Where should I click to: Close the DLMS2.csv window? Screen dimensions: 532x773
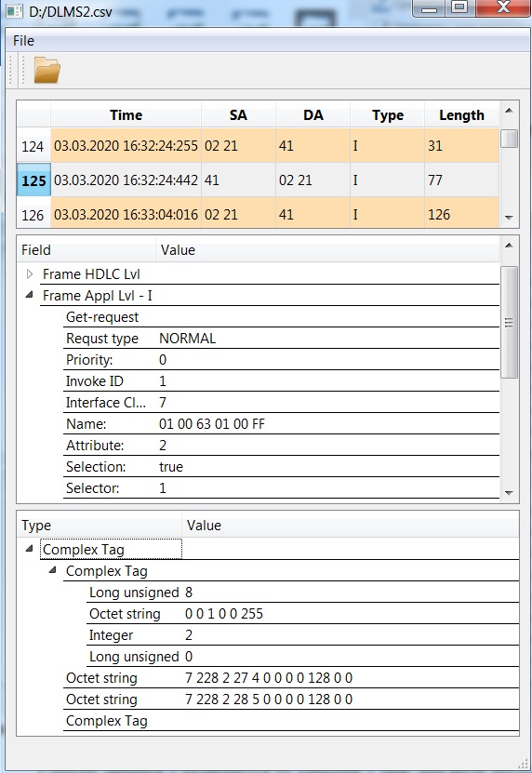(503, 7)
